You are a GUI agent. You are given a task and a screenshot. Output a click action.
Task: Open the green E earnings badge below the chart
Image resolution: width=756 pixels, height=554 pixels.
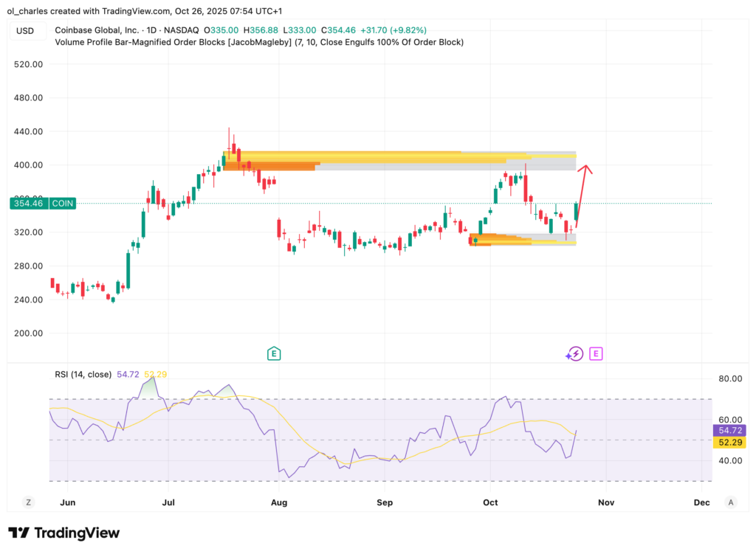pos(273,353)
